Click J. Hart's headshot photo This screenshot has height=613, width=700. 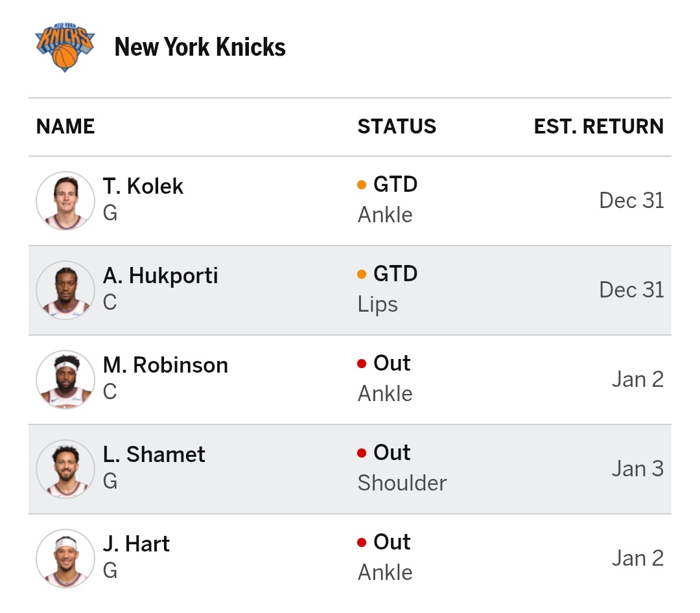point(65,559)
